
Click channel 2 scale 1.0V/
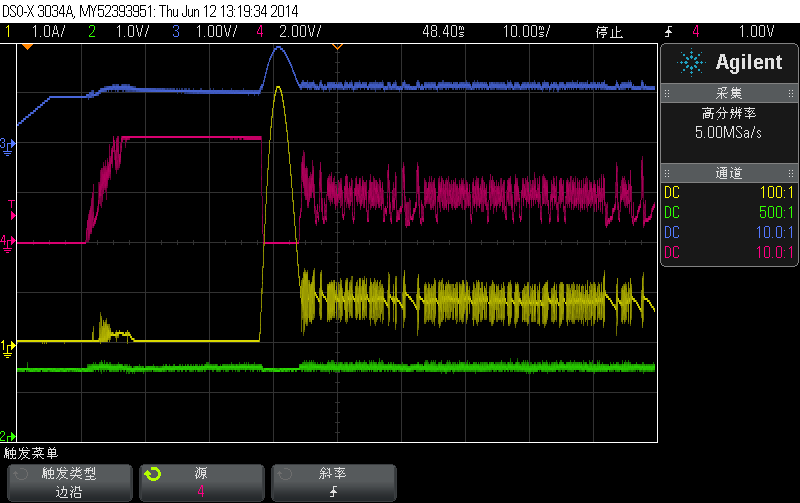(x=133, y=32)
